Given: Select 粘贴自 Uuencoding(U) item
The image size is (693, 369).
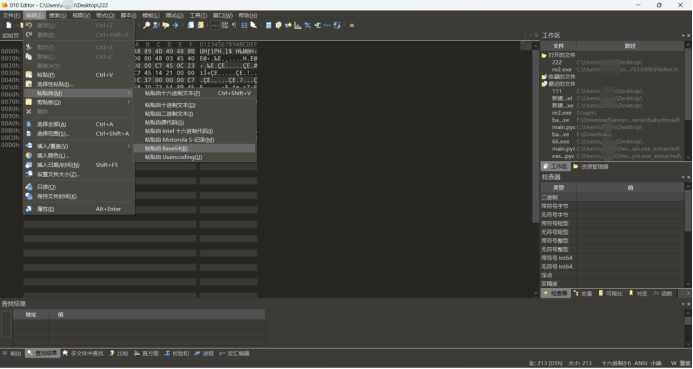Looking at the screenshot, I should click(x=194, y=157).
